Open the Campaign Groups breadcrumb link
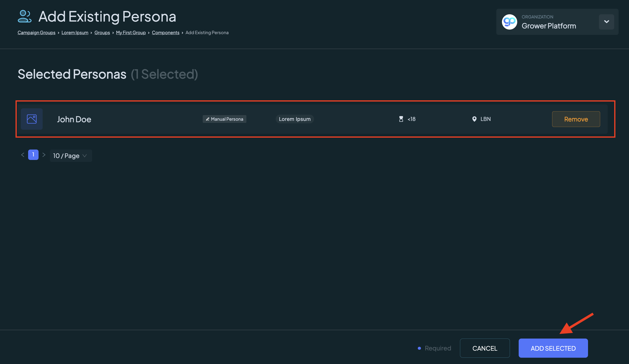 pos(36,32)
